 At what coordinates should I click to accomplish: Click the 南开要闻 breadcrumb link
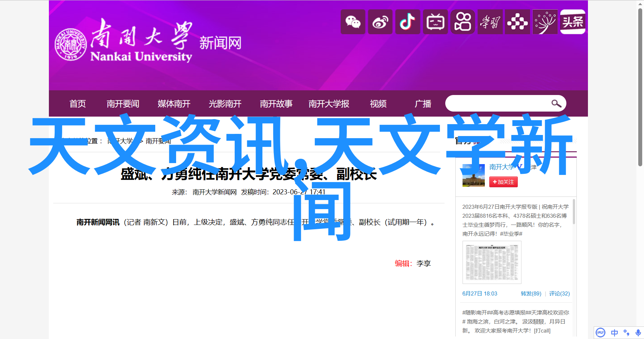[158, 141]
